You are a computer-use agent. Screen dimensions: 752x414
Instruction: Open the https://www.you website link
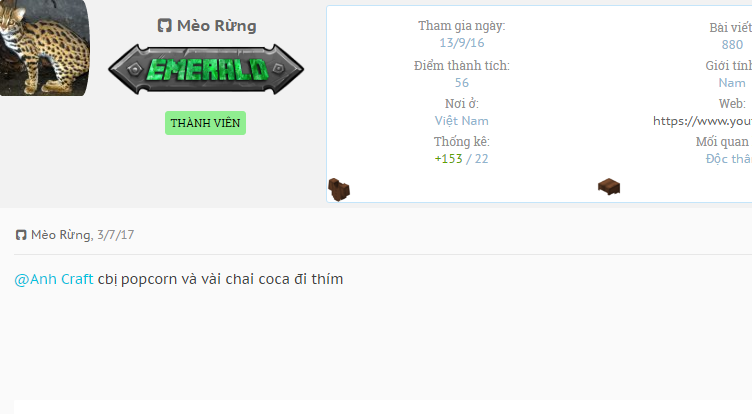tap(702, 121)
